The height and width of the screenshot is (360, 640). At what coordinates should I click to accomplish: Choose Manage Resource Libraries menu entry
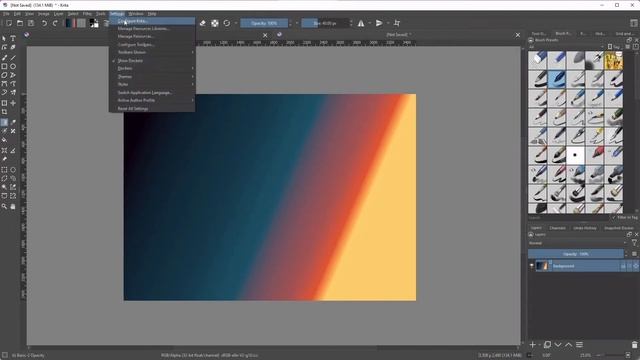152,29
